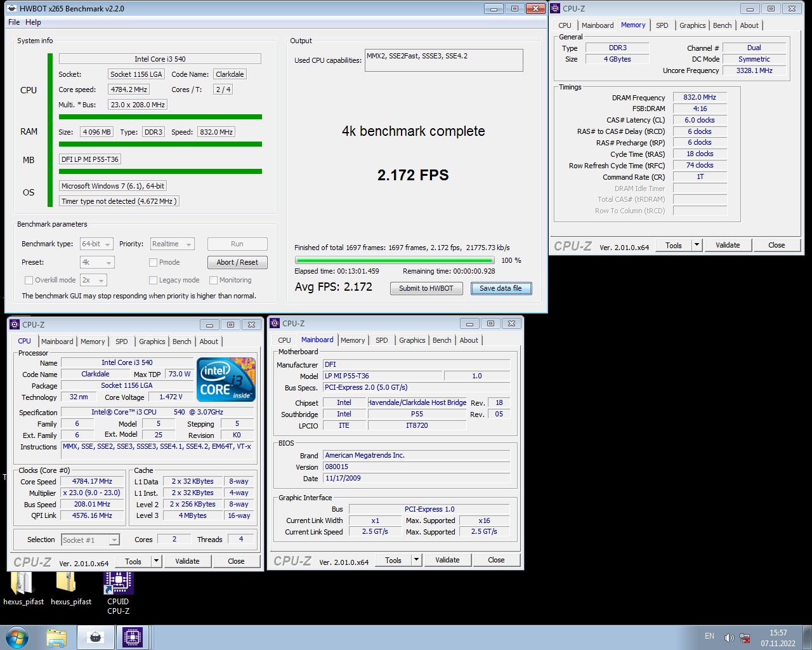Click Close in CPU-Z Mainboard window

(x=496, y=560)
